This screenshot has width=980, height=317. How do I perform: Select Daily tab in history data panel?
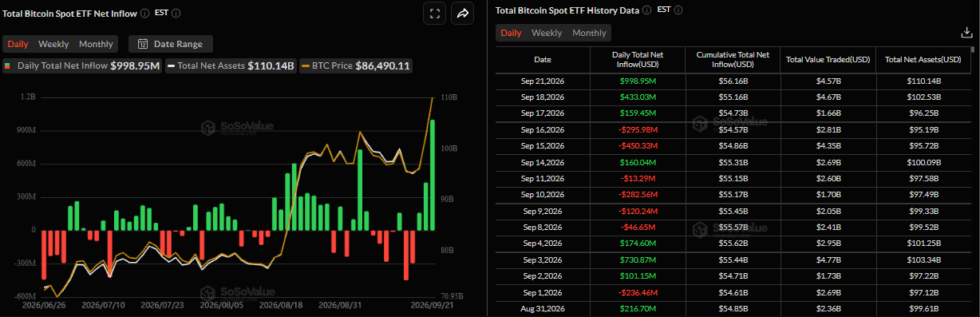511,33
